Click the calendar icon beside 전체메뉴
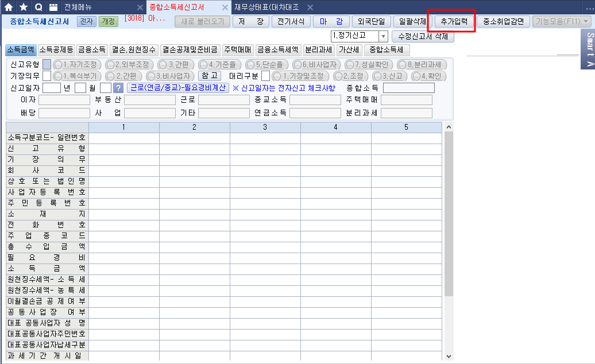 click(x=53, y=7)
